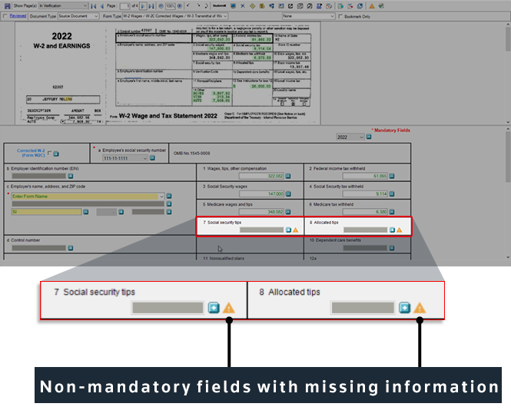
Task: Click the Wages, tips, other compensation field
Action: 261,176
